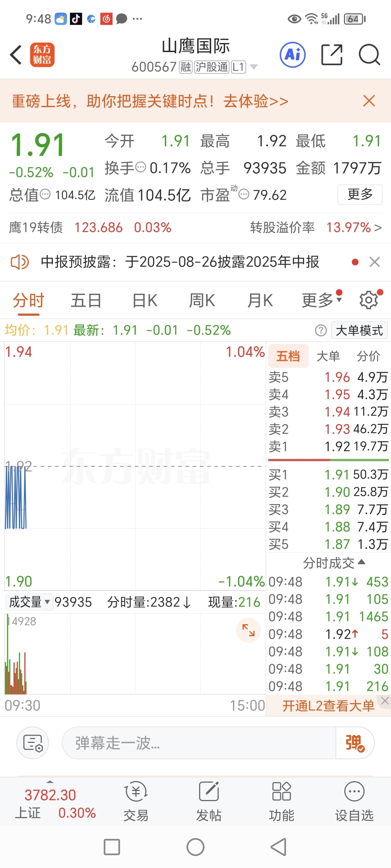The image size is (391, 868).
Task: Switch to the 月K chart tab
Action: click(x=260, y=301)
